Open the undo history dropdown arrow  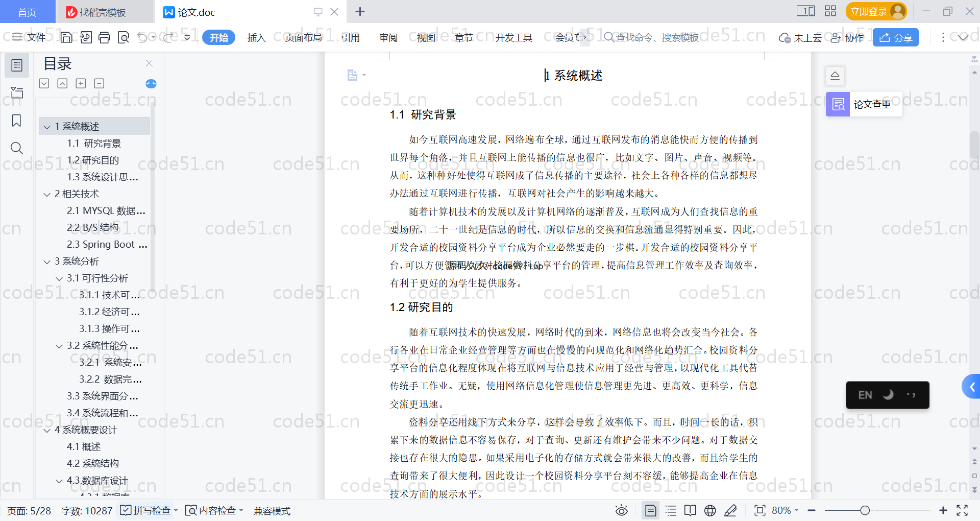[153, 37]
